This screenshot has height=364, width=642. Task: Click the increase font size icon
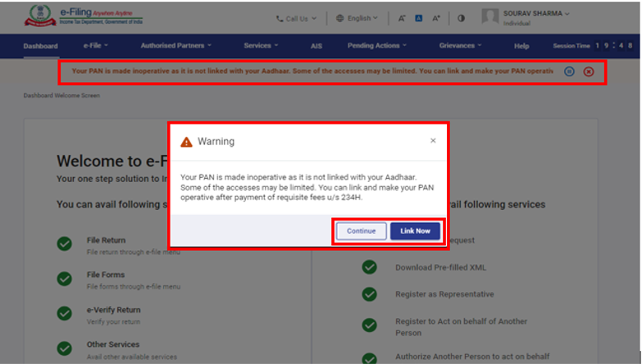[x=436, y=18]
